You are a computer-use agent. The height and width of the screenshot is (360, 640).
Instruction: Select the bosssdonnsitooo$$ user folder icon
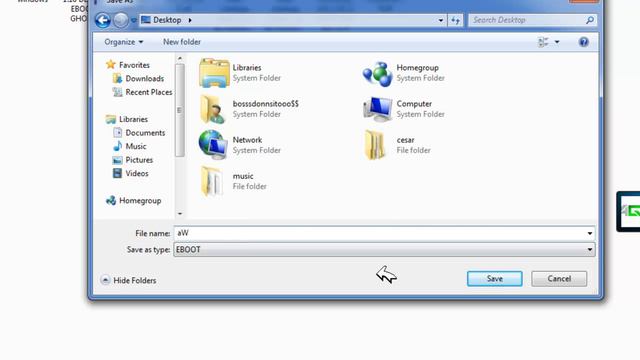(x=213, y=109)
